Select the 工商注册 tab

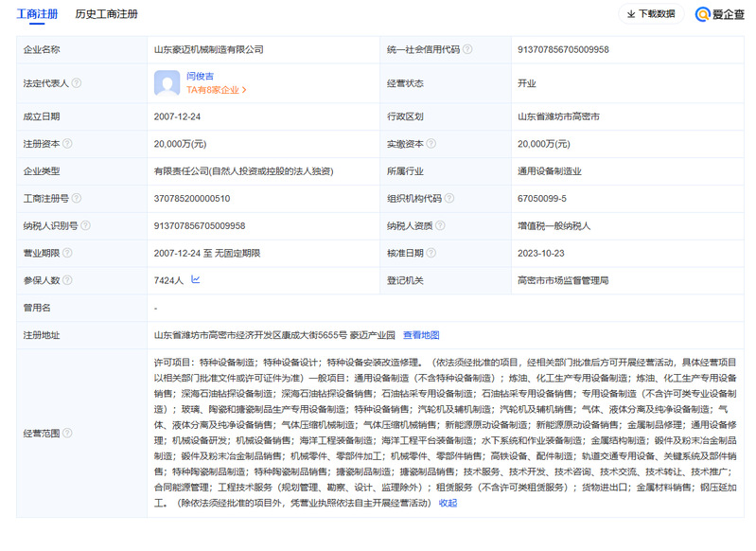pyautogui.click(x=37, y=14)
